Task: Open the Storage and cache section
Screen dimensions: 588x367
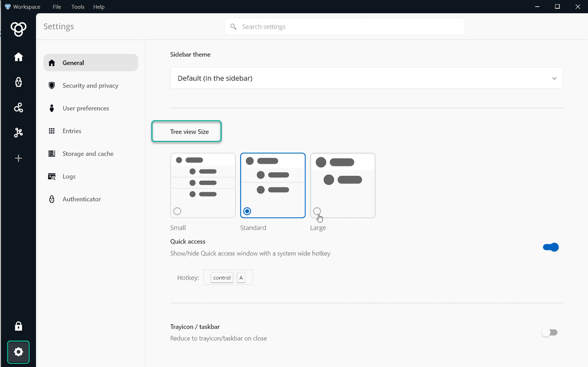Action: [88, 154]
